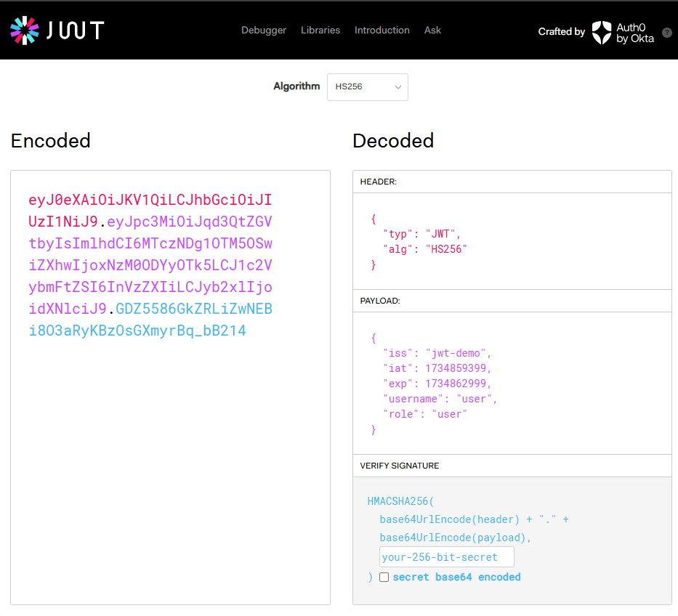Click the blue signature segment i8O3aRyKBzOsGXmyrBq_bB214
The width and height of the screenshot is (678, 616).
pos(137,331)
